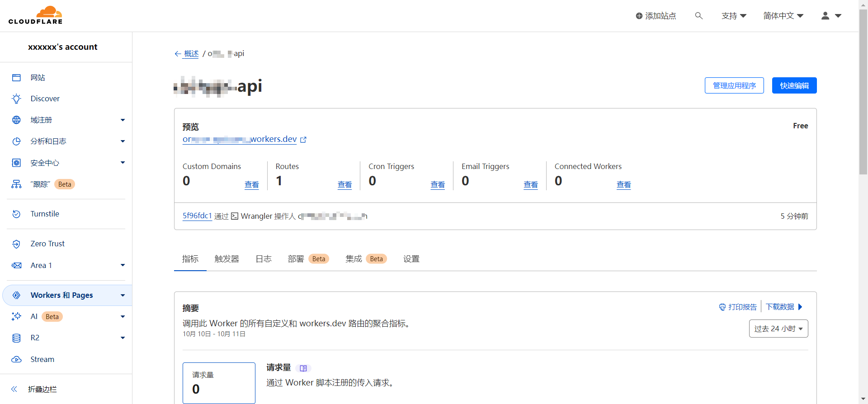Open the 5f96fdc1 deployment link
This screenshot has height=404, width=868.
pos(197,216)
